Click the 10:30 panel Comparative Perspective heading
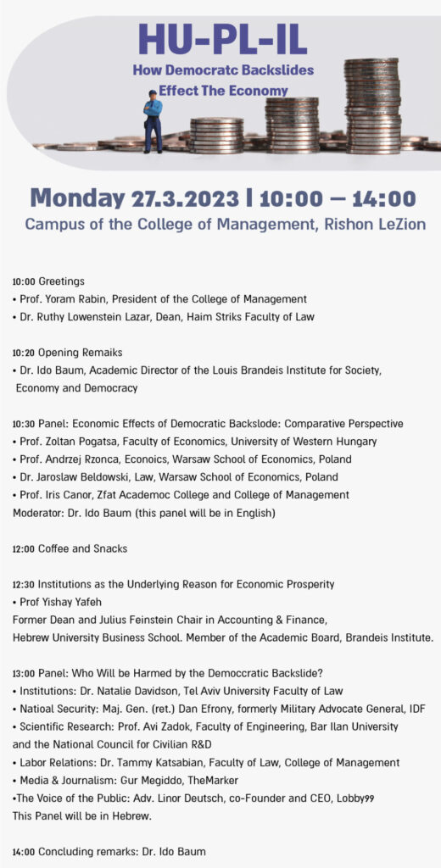 tap(208, 424)
